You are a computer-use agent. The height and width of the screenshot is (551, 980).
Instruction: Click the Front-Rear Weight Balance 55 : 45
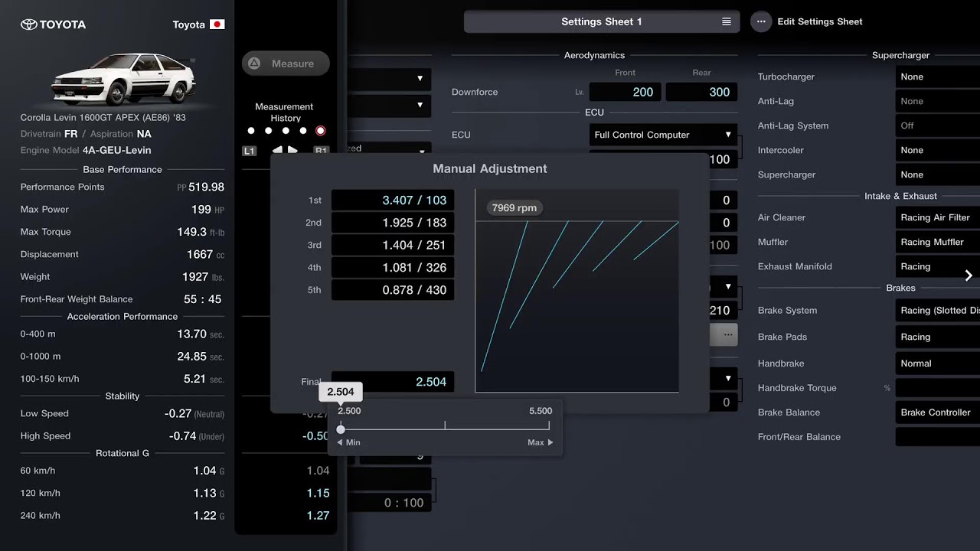click(202, 299)
